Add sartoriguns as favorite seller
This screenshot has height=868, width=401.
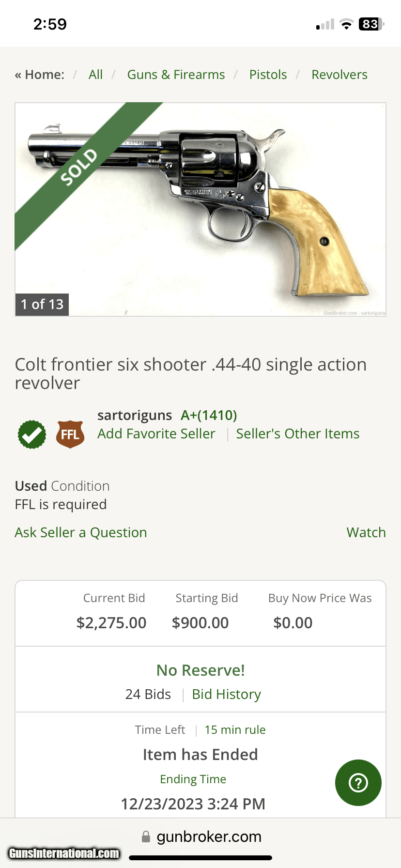156,434
